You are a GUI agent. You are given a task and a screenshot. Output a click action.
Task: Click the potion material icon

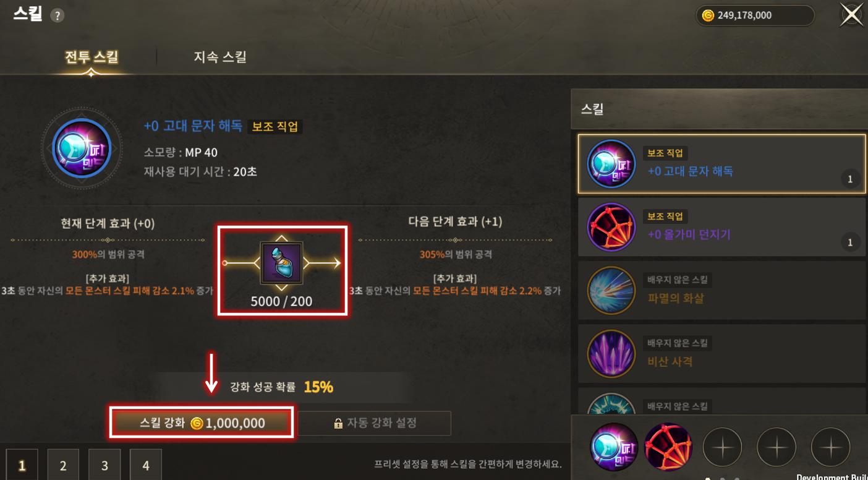tap(281, 263)
